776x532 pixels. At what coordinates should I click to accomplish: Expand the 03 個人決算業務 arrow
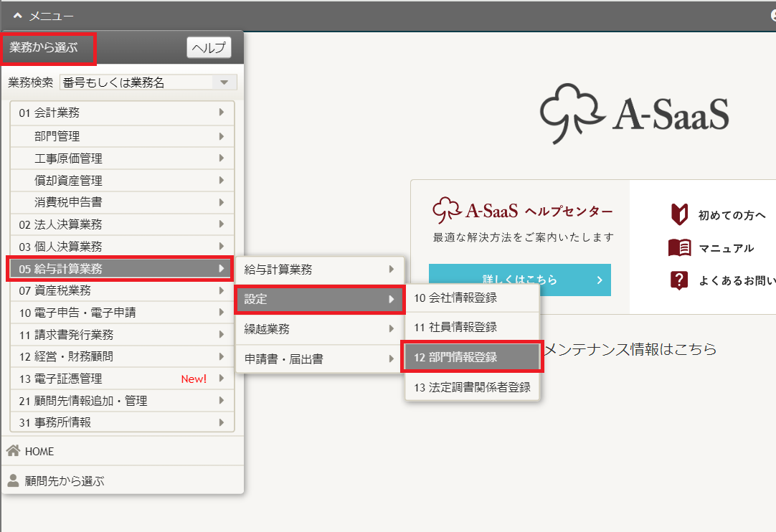point(221,246)
